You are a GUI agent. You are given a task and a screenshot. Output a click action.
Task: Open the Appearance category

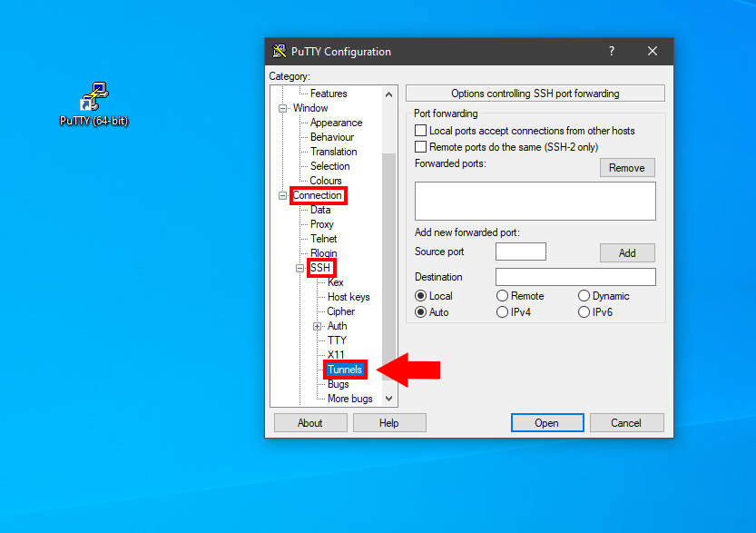coord(336,123)
